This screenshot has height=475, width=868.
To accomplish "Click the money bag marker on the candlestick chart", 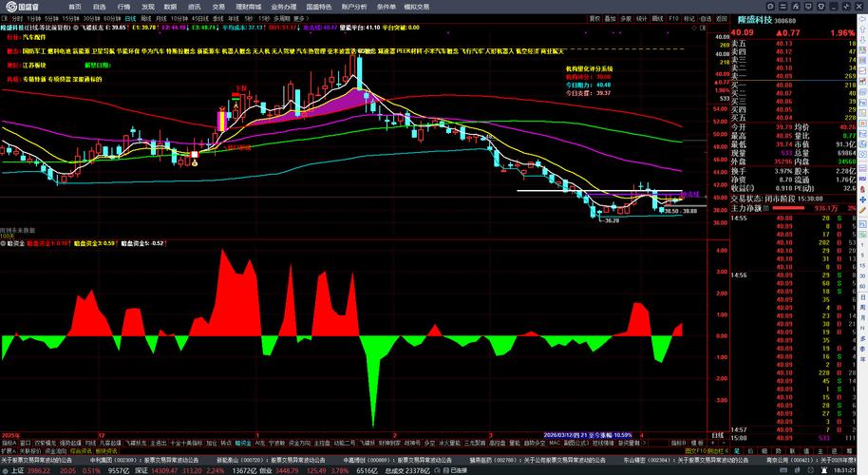I will (195, 163).
